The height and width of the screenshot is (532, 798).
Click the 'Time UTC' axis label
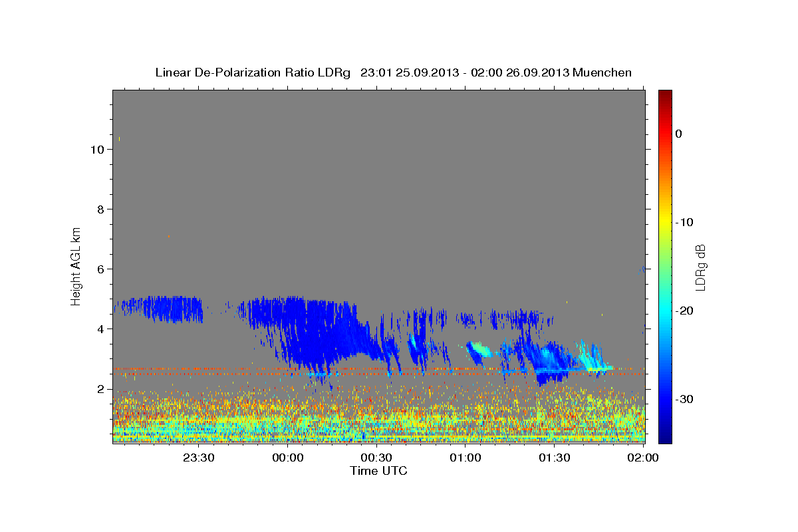[x=378, y=471]
